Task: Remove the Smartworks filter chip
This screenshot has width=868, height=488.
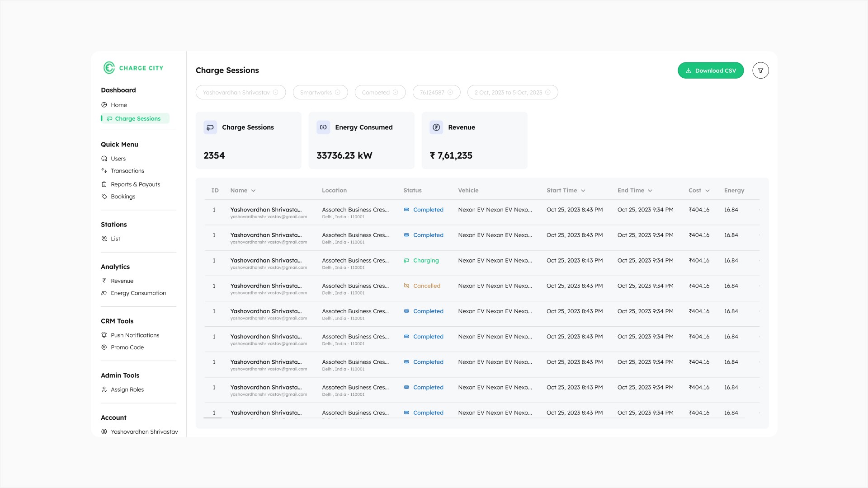Action: pyautogui.click(x=337, y=93)
